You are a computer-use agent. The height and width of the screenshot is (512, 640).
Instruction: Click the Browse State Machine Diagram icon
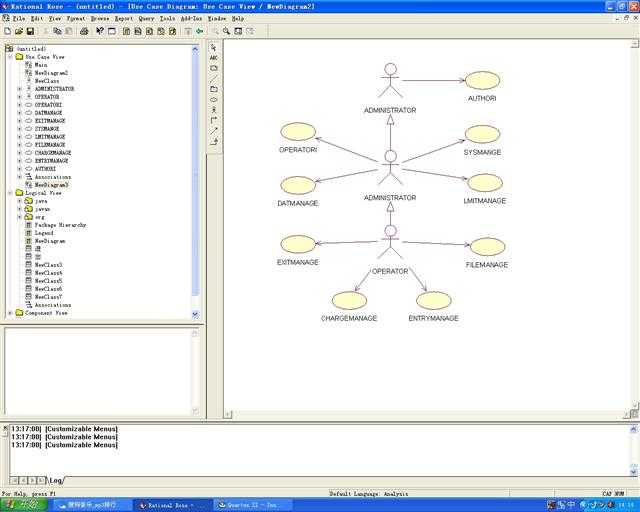[161, 31]
